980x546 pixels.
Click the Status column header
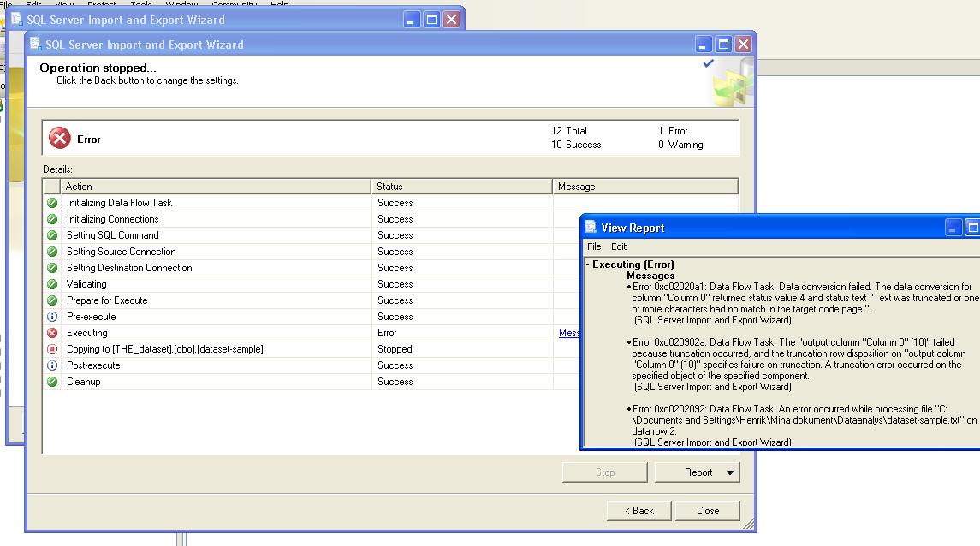pyautogui.click(x=462, y=187)
